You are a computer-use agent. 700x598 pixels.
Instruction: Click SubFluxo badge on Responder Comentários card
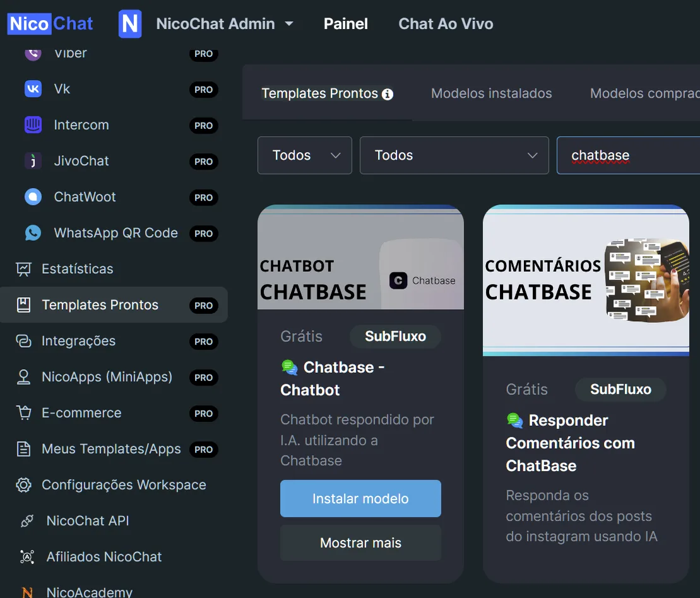620,389
